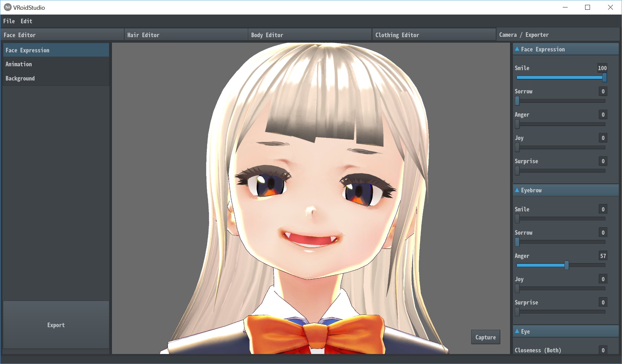
Task: Click the Face Expression Sorrow slider track
Action: 561,101
